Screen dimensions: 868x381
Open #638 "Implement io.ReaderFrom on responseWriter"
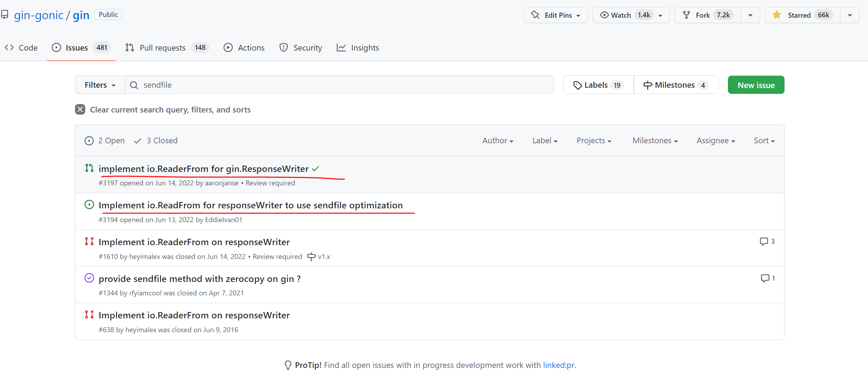tap(194, 316)
